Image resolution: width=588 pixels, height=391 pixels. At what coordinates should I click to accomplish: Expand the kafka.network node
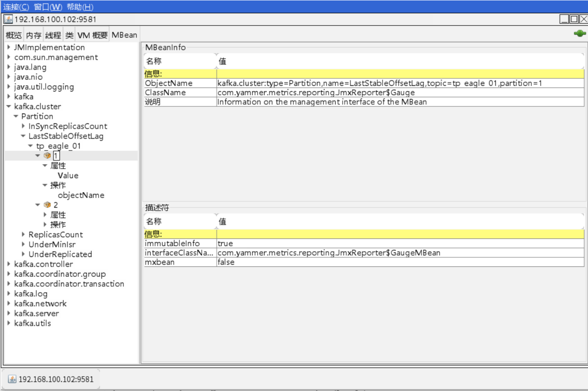click(9, 303)
